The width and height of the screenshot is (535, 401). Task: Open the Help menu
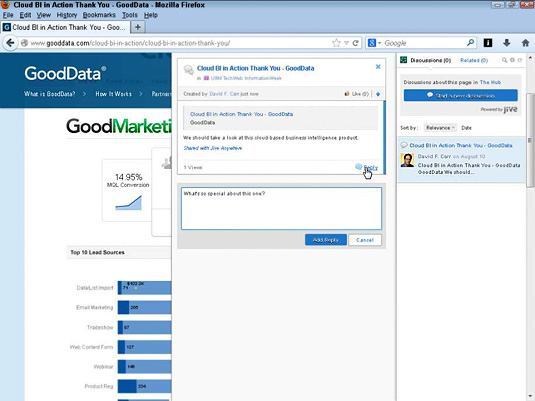point(150,15)
